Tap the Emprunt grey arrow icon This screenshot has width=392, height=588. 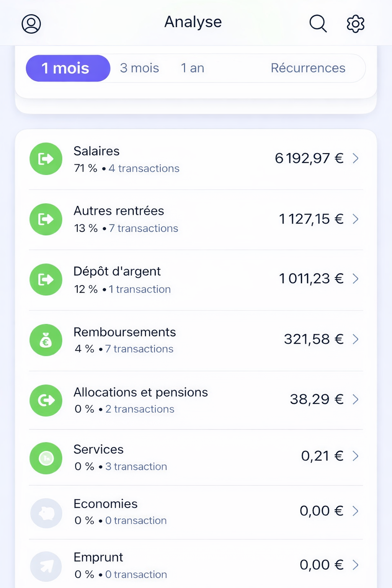tap(46, 567)
